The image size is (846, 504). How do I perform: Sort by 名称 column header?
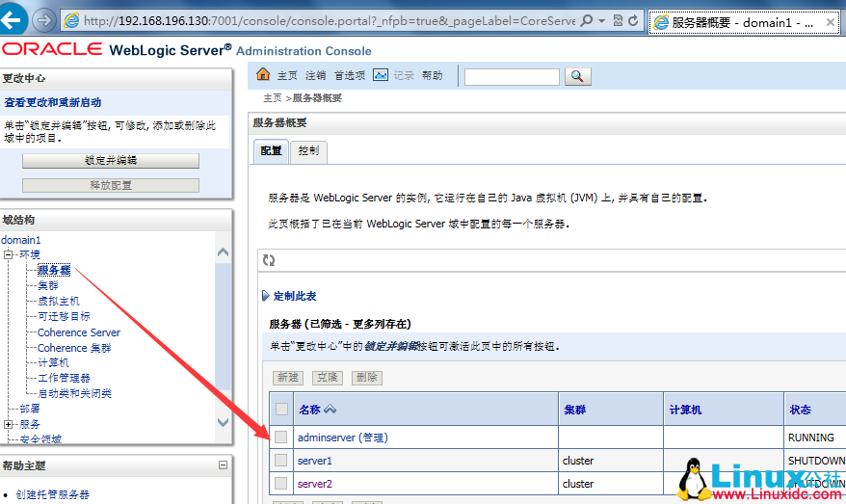click(x=309, y=410)
